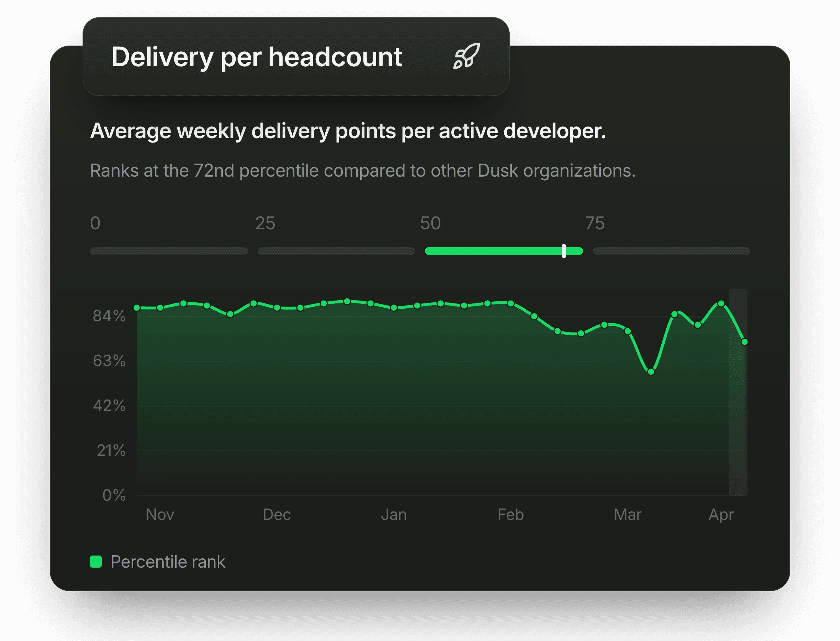Click the 50 percentile scale label
This screenshot has width=840, height=641.
click(430, 223)
